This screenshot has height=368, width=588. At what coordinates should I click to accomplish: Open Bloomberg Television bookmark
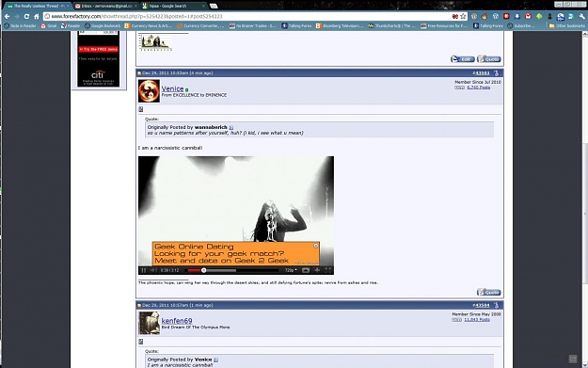point(340,26)
